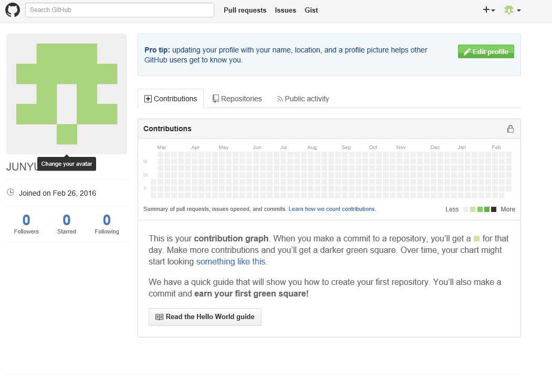Click the darkest legend color swatch
The width and height of the screenshot is (552, 392).
coord(494,209)
